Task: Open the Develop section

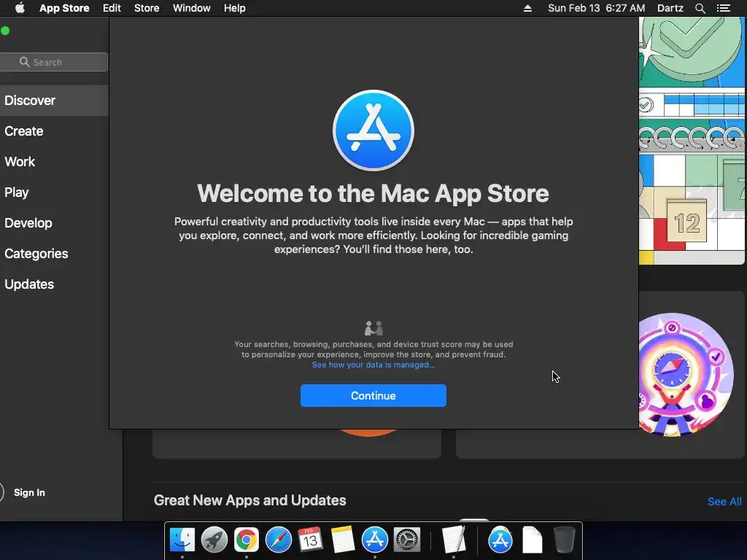Action: 28,223
